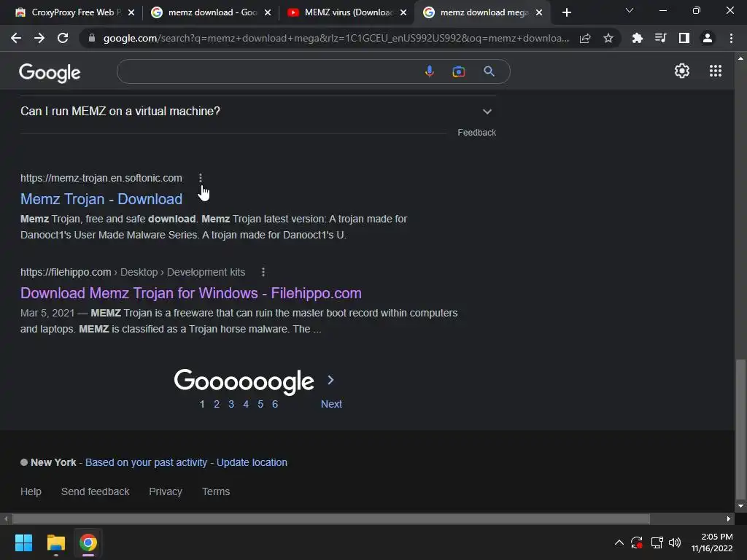Close the 'memz download mega' tab

[x=539, y=12]
